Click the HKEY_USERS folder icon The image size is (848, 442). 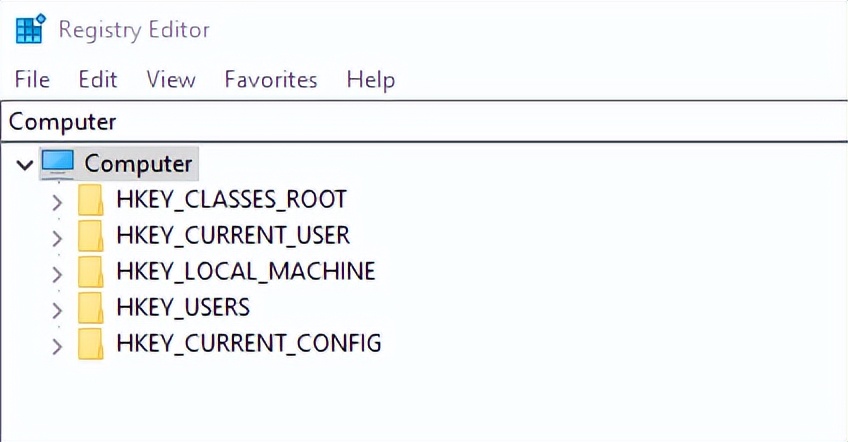pos(91,308)
